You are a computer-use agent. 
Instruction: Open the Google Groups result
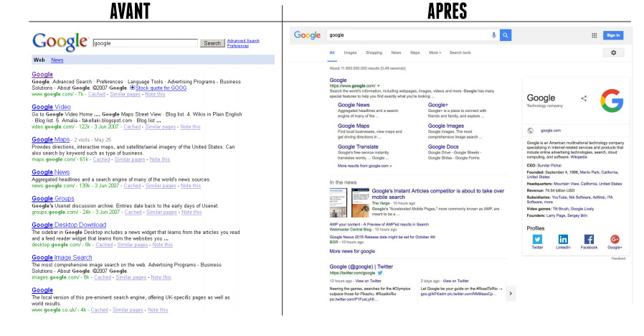point(53,199)
